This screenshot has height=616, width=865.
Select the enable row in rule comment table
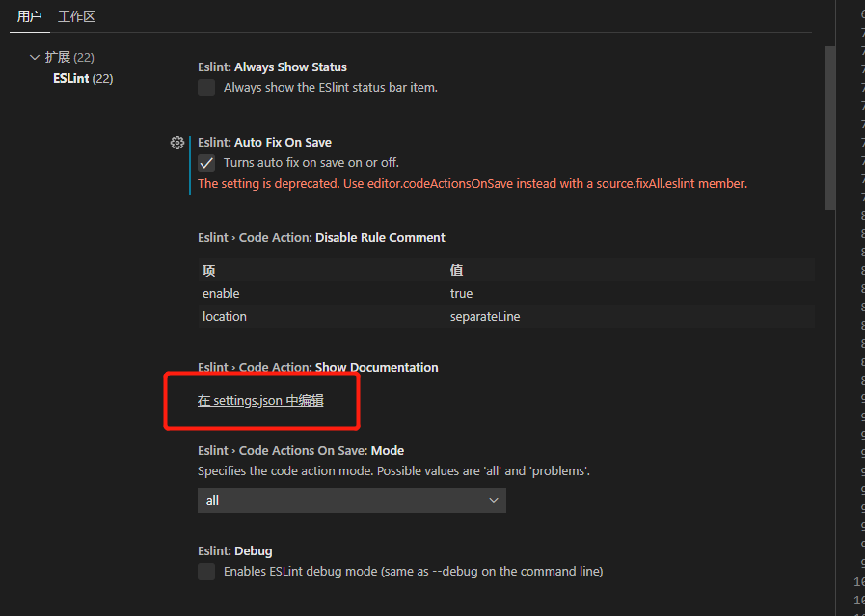(x=506, y=293)
